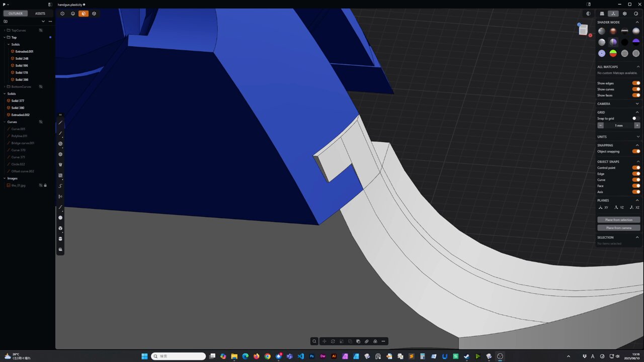Toggle Face object snap switch

[636, 186]
